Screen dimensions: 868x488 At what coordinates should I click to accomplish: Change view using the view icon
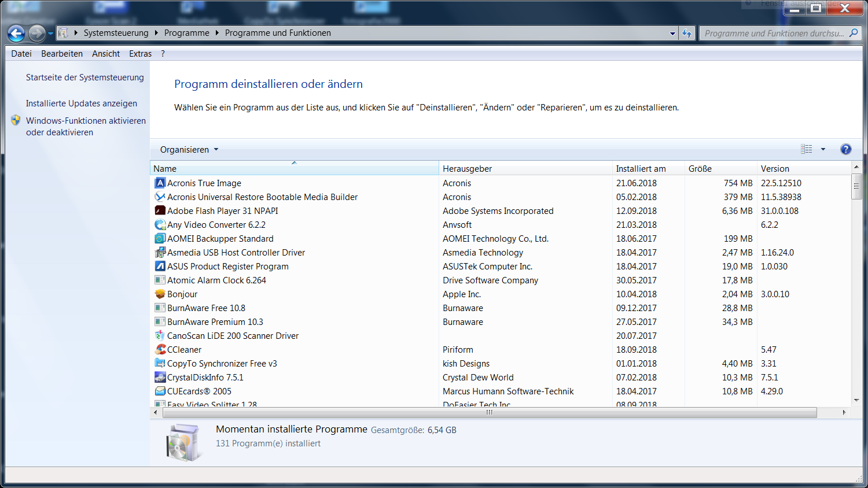[x=807, y=149]
